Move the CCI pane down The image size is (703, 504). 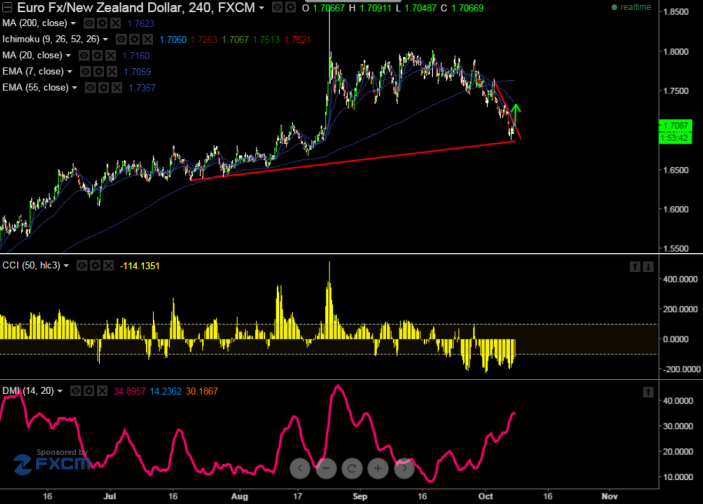point(648,267)
